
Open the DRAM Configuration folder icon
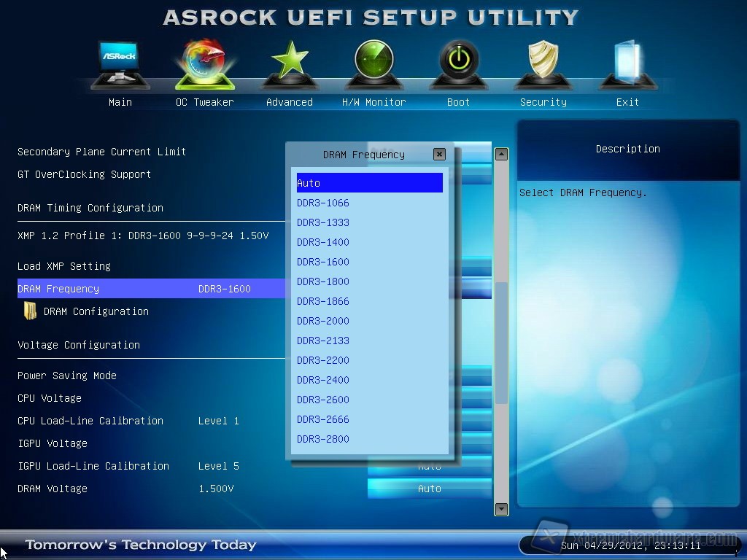tap(30, 311)
